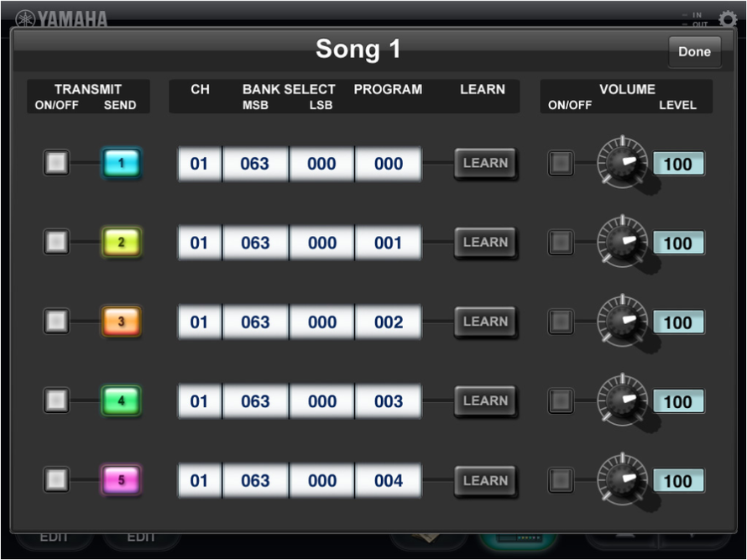Select bank MSB field in row 3
The image size is (747, 560).
pyautogui.click(x=255, y=322)
